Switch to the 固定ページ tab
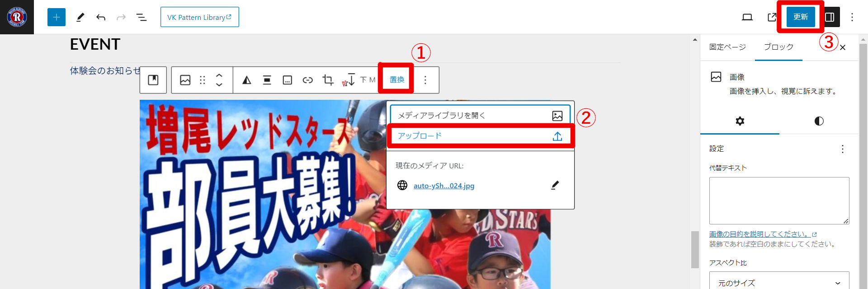868x289 pixels. 727,47
